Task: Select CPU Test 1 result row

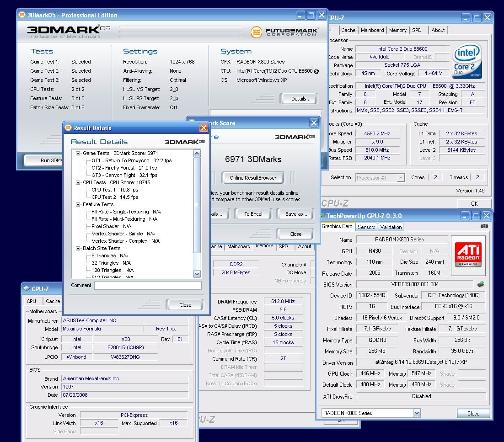Action: pyautogui.click(x=115, y=190)
